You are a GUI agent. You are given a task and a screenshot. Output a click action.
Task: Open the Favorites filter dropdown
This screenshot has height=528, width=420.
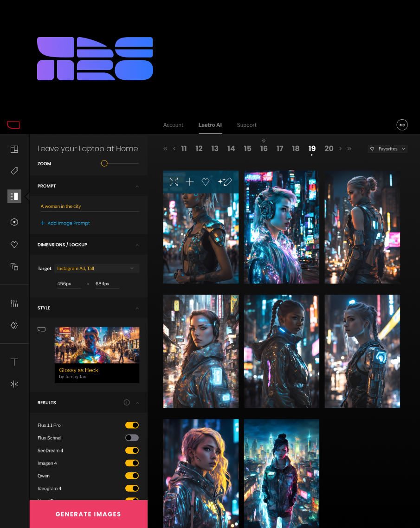(x=388, y=149)
